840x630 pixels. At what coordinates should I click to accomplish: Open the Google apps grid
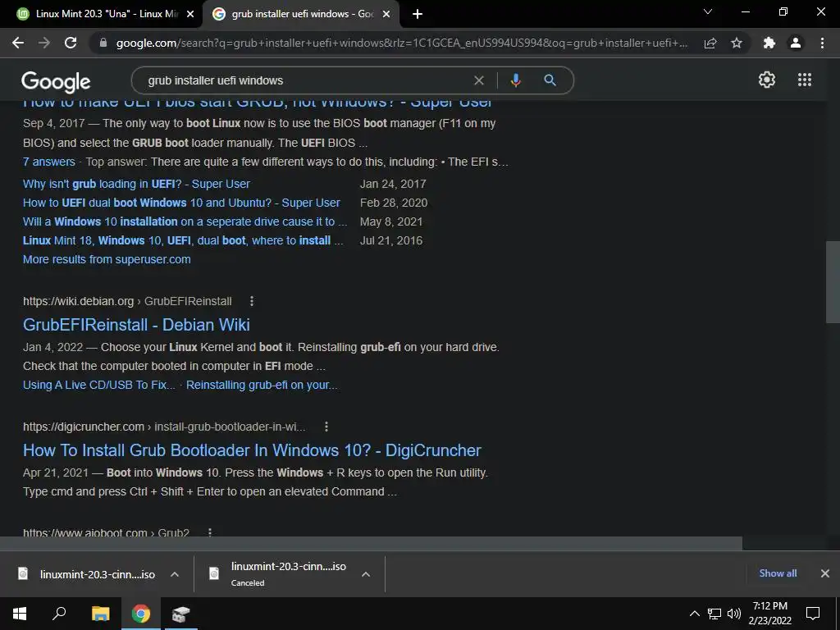[x=805, y=80]
